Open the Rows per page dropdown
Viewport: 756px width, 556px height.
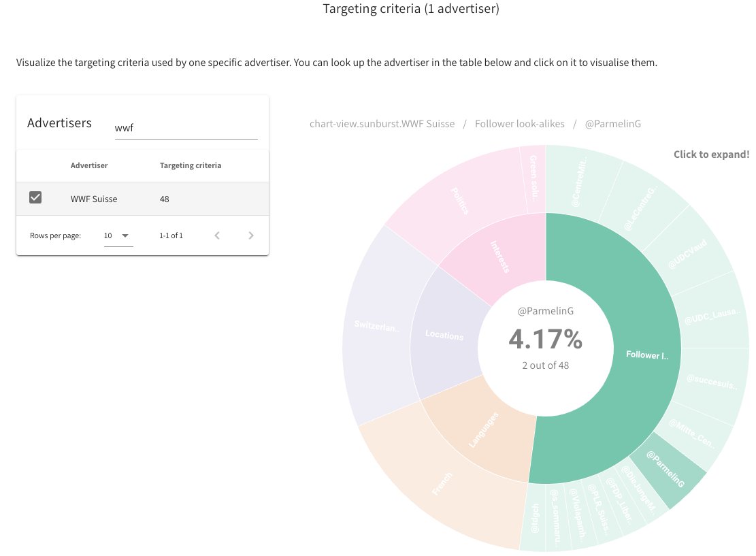click(118, 235)
